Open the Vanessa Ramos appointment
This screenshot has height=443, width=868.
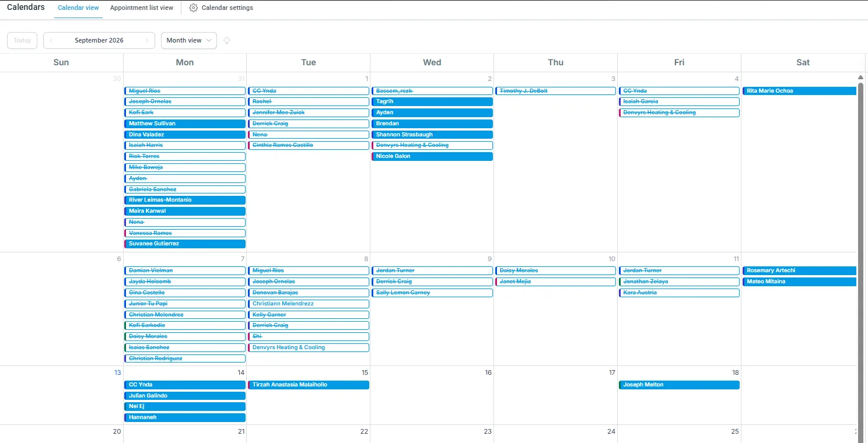(185, 233)
